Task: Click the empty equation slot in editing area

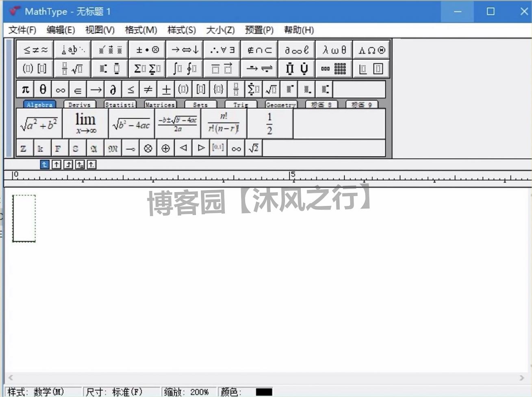Action: click(24, 218)
